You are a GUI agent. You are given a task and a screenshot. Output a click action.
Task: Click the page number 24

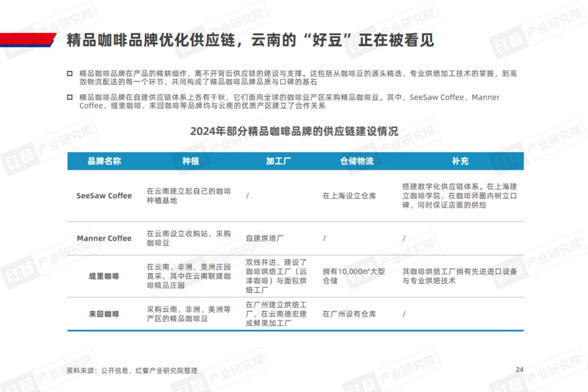coord(519,370)
